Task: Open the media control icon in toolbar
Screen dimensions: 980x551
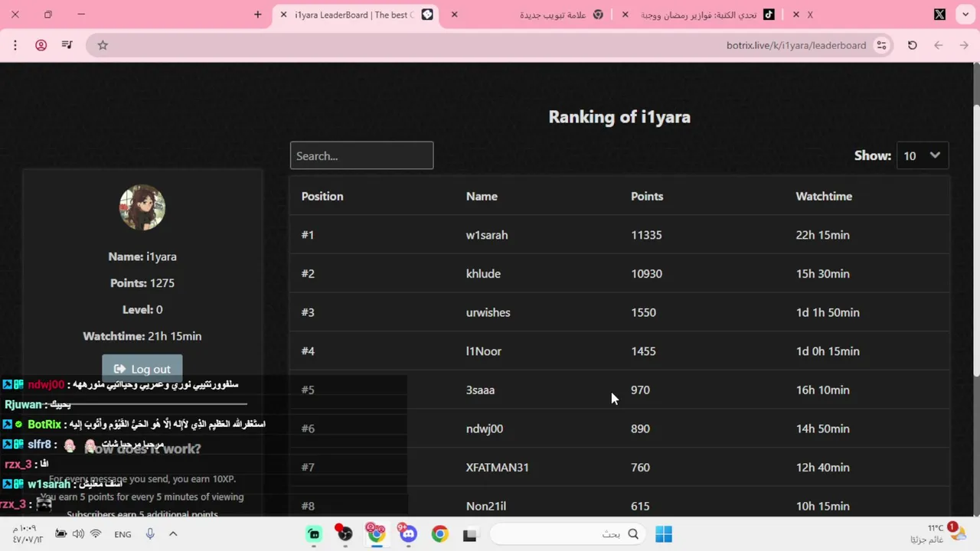Action: 67,45
